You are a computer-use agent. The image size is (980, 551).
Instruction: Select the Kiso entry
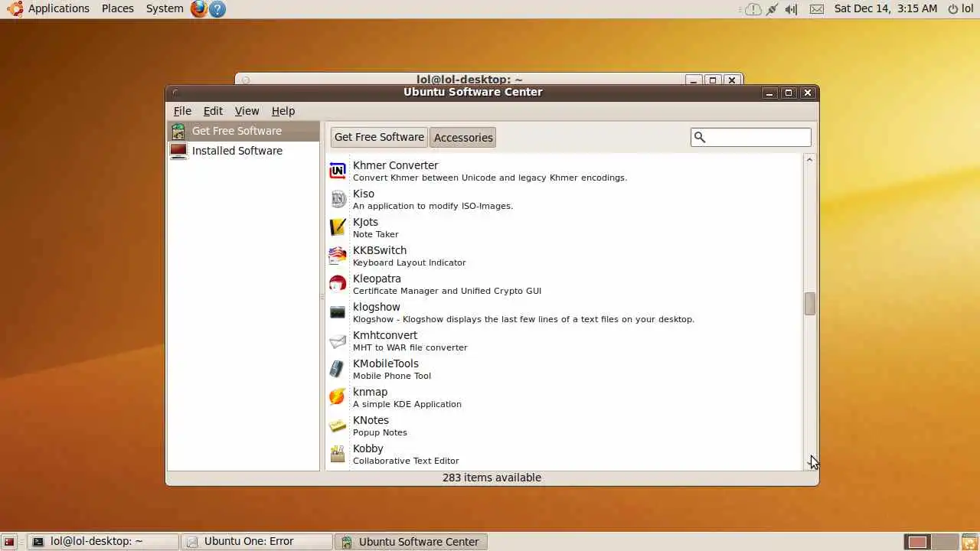coord(564,199)
